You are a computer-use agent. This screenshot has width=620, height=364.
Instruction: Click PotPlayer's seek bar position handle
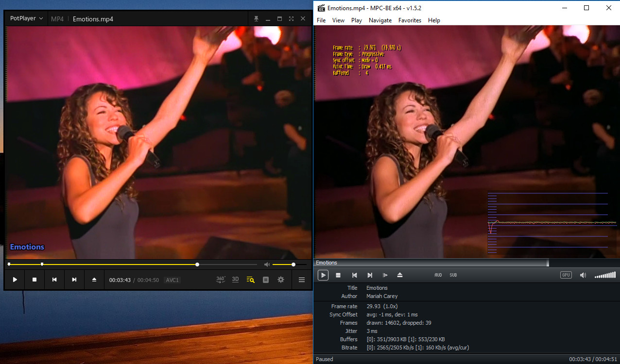pos(197,265)
